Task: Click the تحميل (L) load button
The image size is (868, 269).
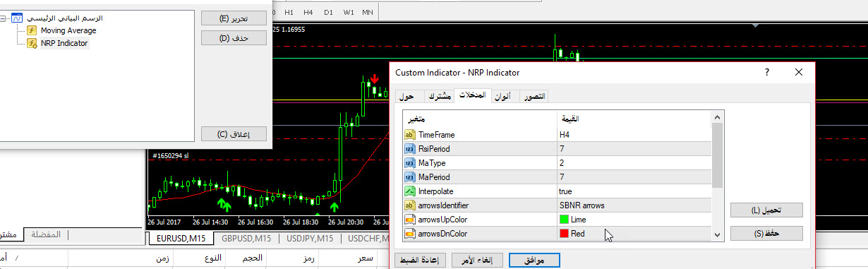Action: tap(766, 210)
